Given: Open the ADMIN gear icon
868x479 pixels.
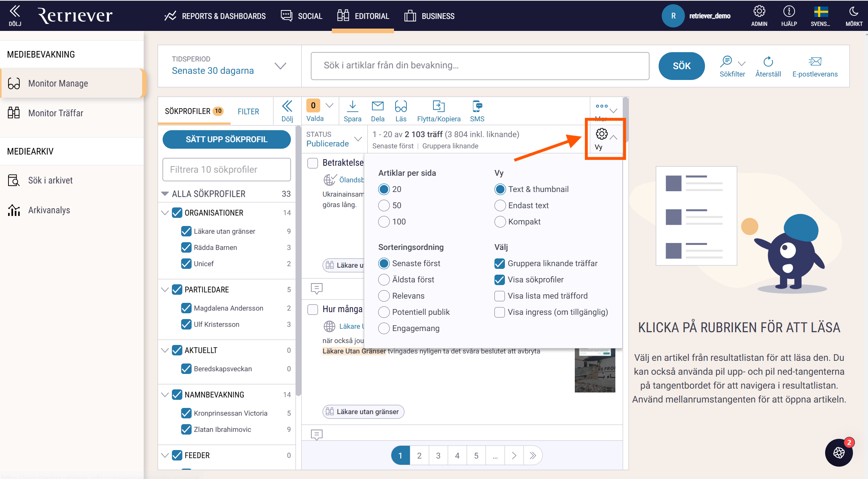Looking at the screenshot, I should tap(759, 11).
